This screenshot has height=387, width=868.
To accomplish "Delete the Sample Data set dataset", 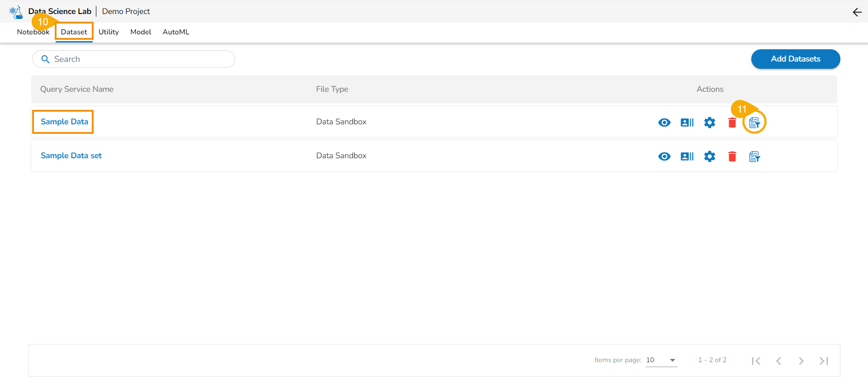I will (732, 156).
